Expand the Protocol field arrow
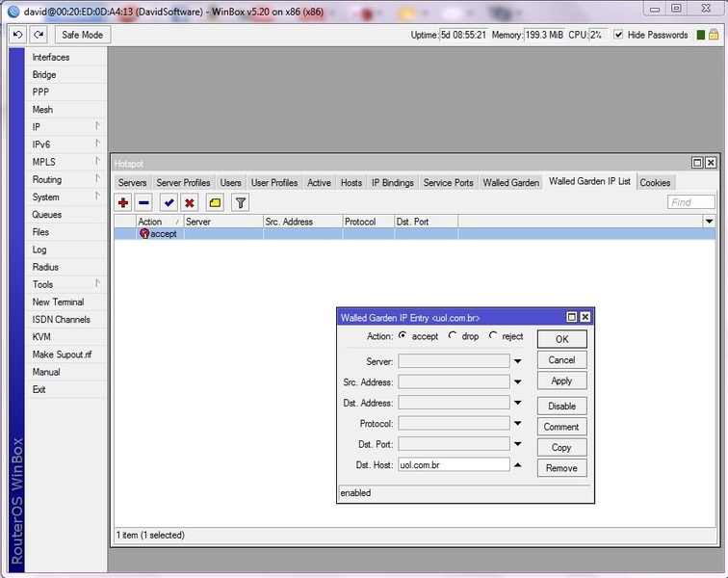The height and width of the screenshot is (578, 728). coord(517,424)
